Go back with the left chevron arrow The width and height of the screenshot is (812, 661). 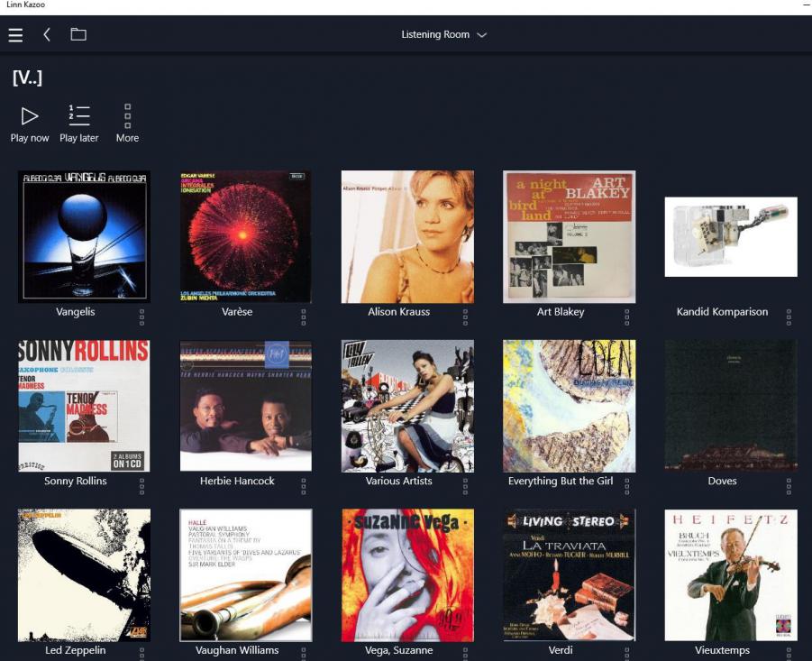coord(47,35)
